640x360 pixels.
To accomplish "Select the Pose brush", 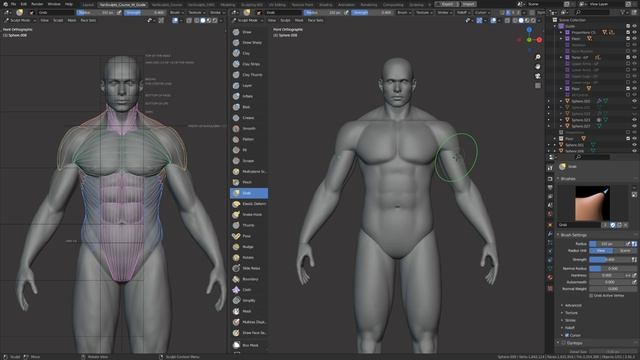I will pos(249,236).
